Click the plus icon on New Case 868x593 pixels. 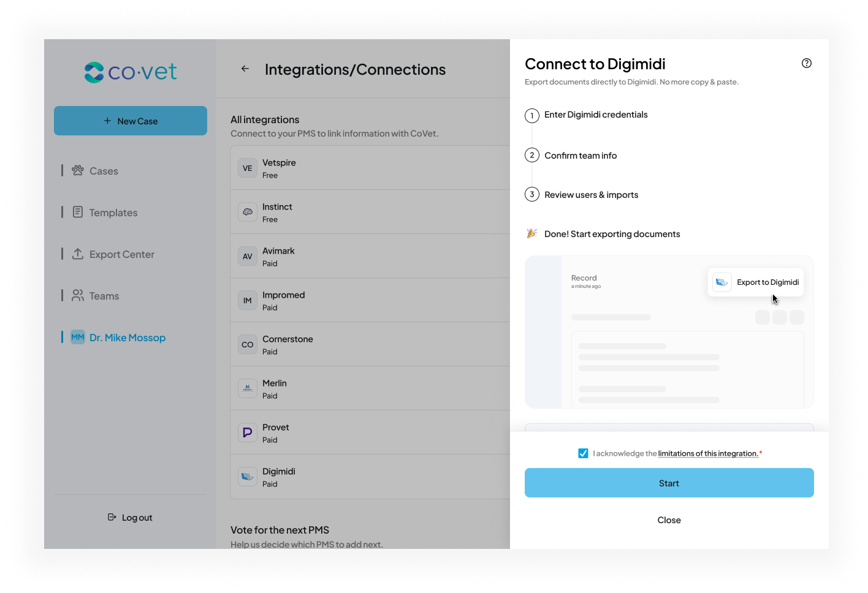point(107,121)
